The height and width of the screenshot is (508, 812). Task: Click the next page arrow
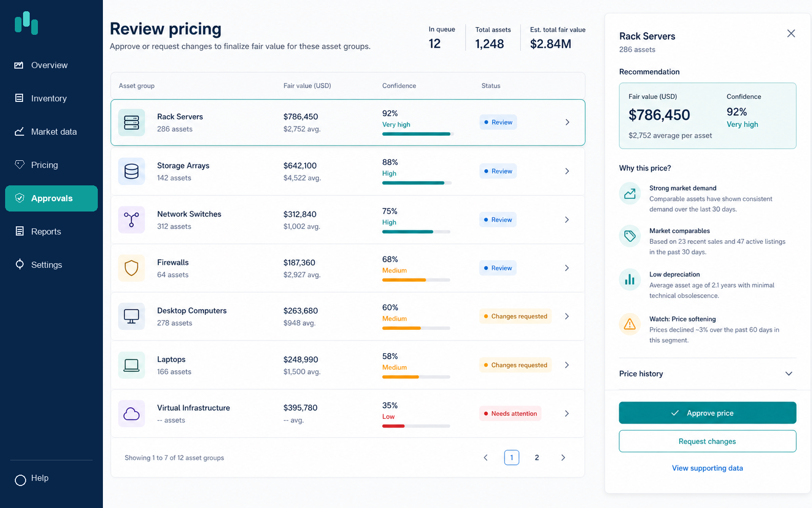[563, 457]
